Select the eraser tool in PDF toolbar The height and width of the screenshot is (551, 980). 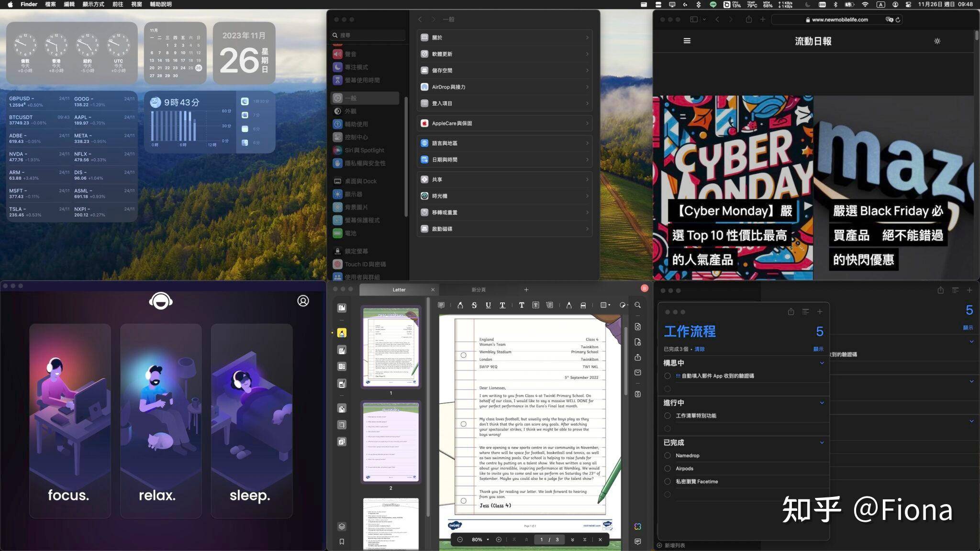tap(583, 305)
